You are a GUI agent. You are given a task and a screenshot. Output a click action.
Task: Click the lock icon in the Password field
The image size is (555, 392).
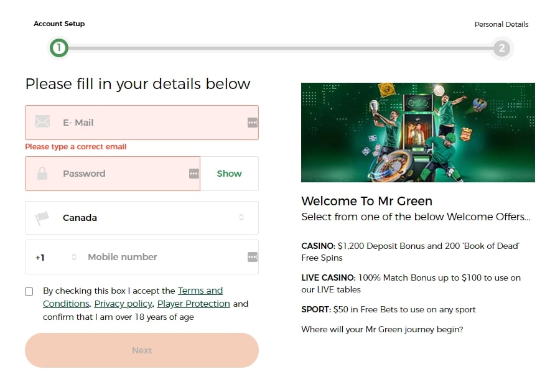pos(41,173)
